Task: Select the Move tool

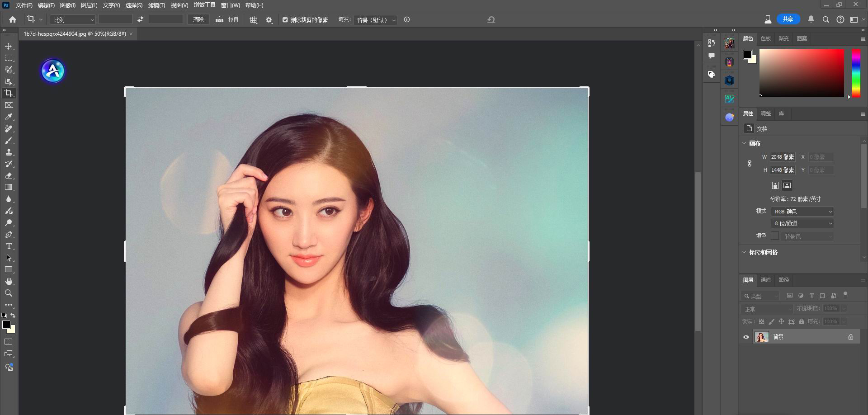Action: click(x=9, y=47)
